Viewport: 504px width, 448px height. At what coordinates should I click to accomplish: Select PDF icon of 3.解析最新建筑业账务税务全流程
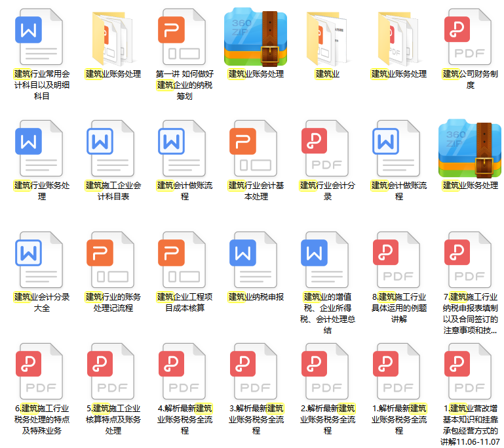pyautogui.click(x=253, y=371)
